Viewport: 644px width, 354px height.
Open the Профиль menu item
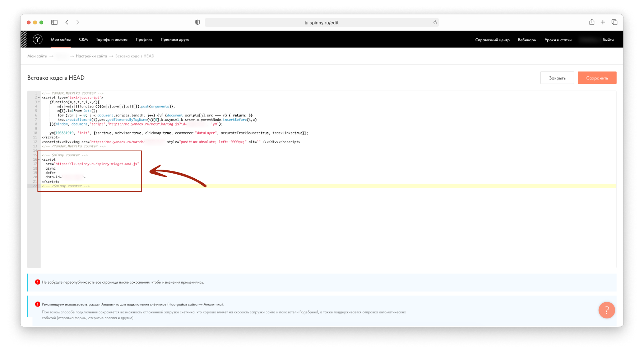pyautogui.click(x=144, y=40)
